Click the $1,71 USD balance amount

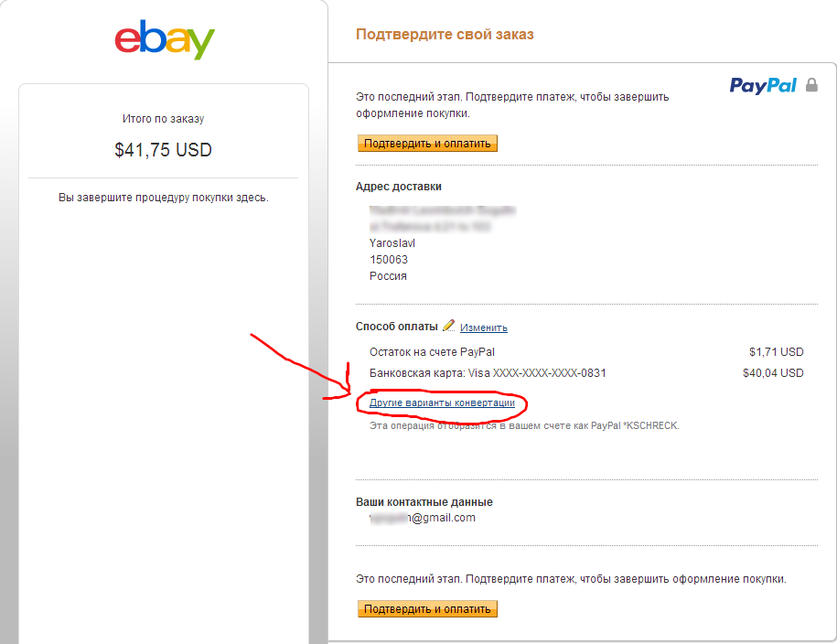tap(776, 351)
